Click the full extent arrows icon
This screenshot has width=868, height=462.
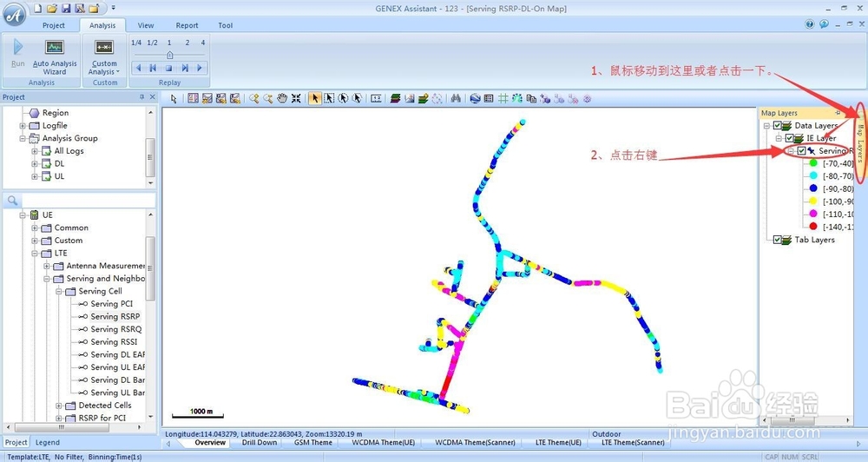[296, 98]
